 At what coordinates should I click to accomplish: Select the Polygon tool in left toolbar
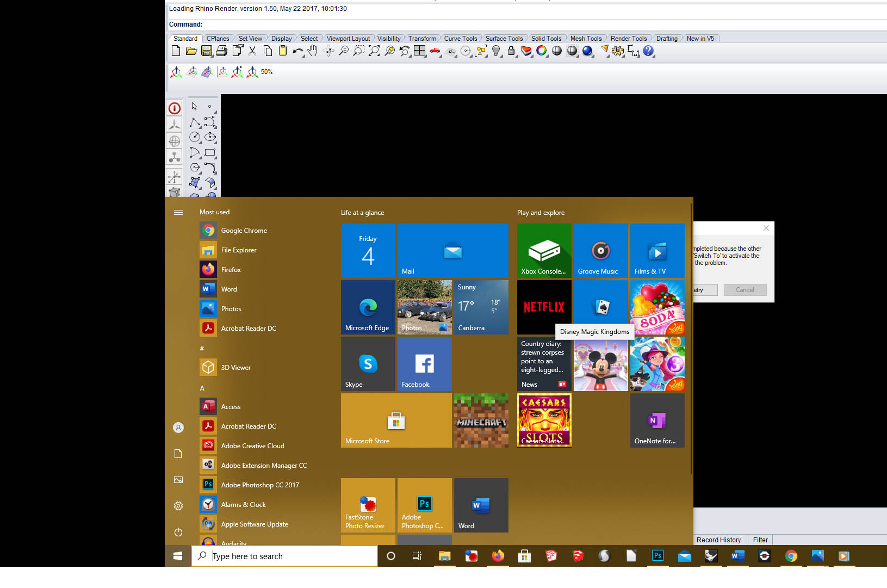tap(195, 168)
